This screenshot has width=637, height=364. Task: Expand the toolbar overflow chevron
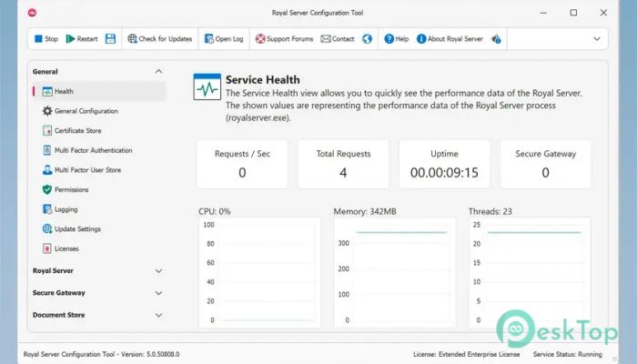pos(597,39)
